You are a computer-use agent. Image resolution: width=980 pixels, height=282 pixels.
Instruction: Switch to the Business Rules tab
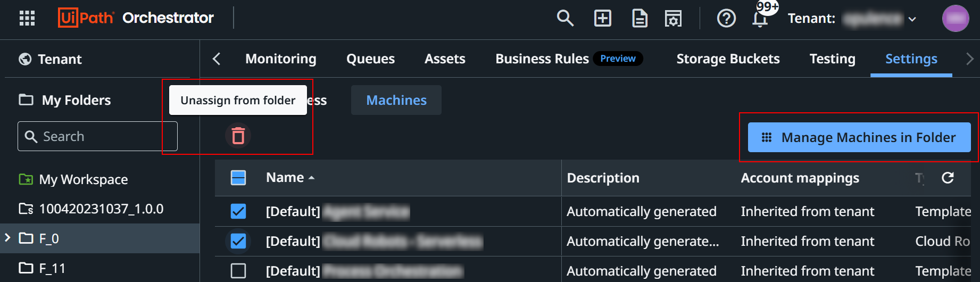point(542,59)
